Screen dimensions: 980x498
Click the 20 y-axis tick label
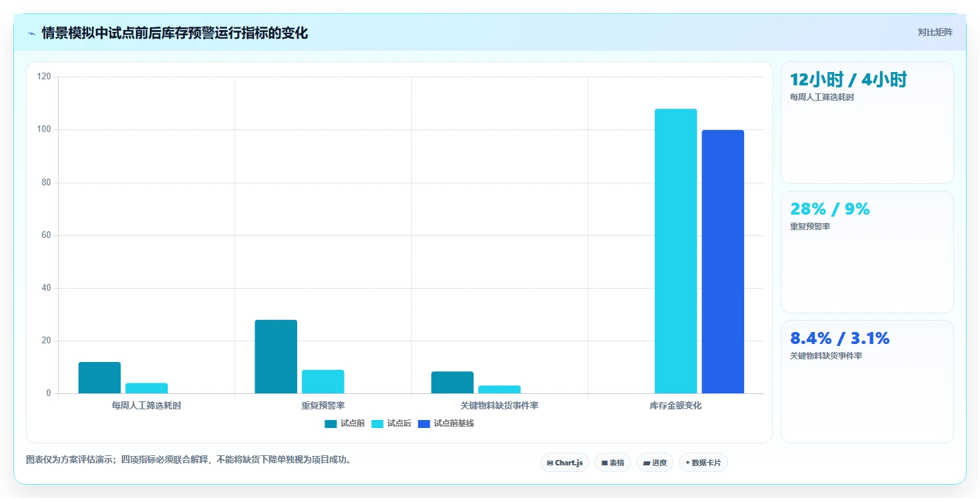pyautogui.click(x=46, y=341)
